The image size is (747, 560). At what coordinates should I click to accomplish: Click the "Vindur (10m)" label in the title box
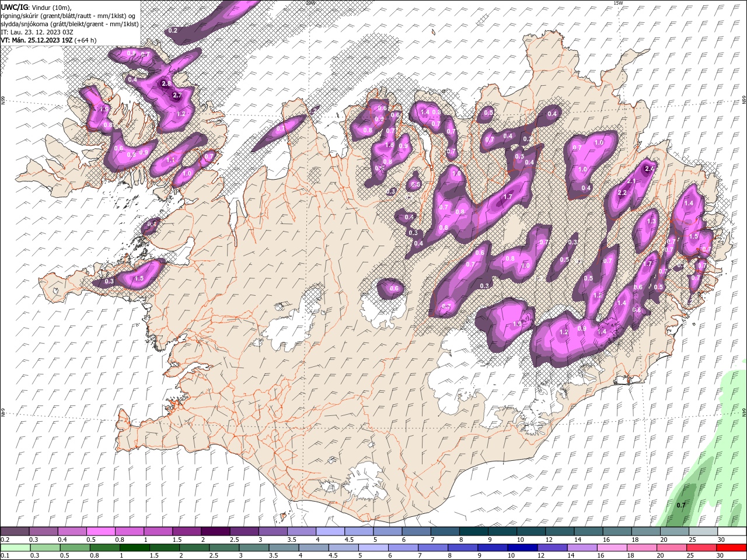(x=51, y=7)
